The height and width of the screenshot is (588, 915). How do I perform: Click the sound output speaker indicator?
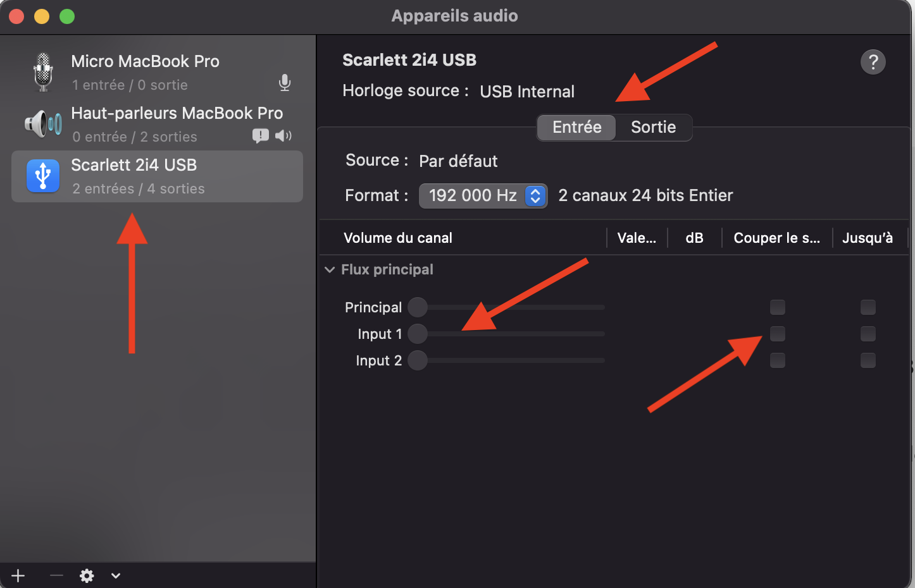click(x=283, y=135)
